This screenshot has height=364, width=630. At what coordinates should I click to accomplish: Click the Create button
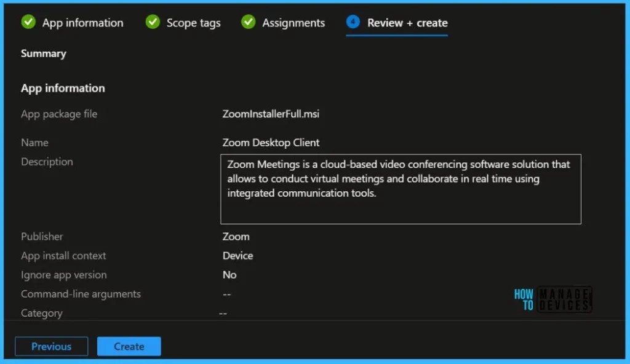pos(129,346)
